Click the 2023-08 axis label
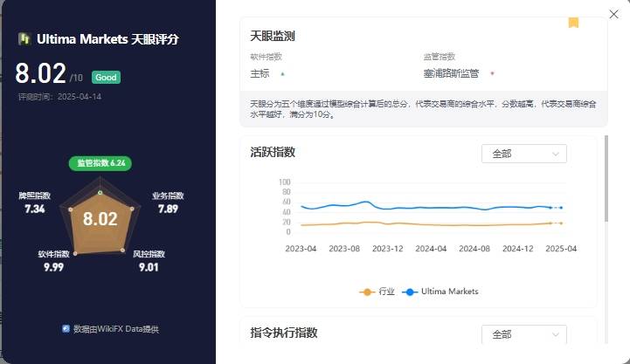 (344, 249)
